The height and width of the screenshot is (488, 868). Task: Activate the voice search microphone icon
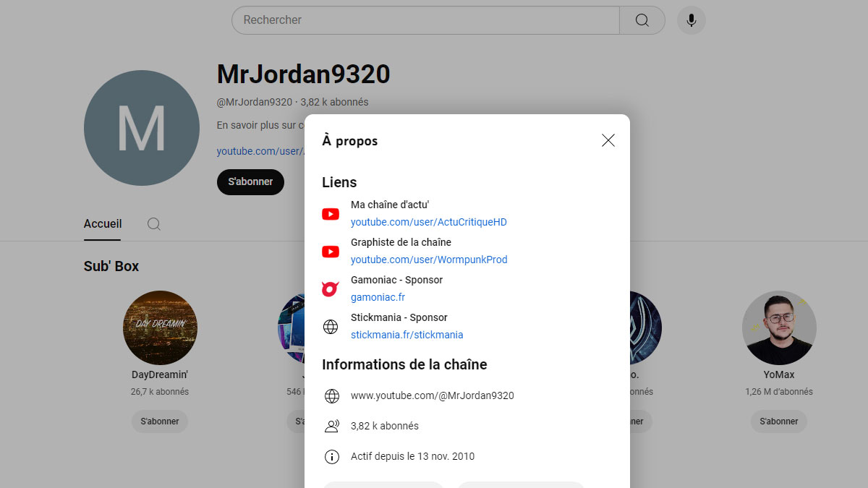point(691,20)
